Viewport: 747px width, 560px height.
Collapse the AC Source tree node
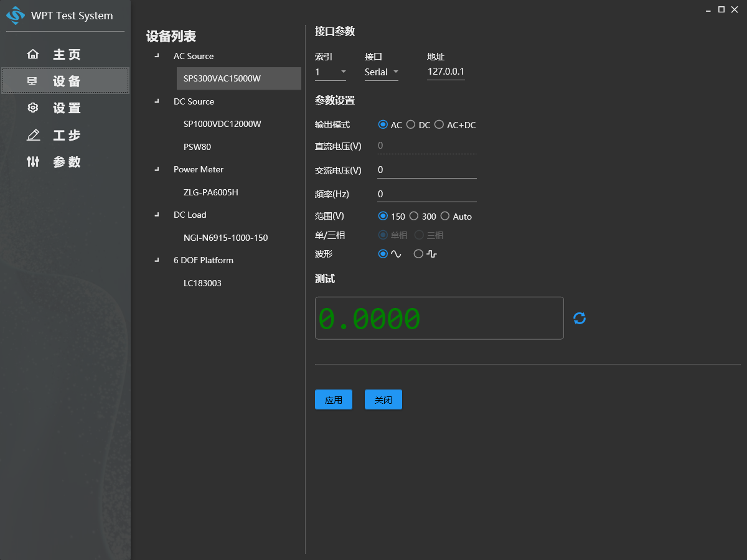[157, 57]
